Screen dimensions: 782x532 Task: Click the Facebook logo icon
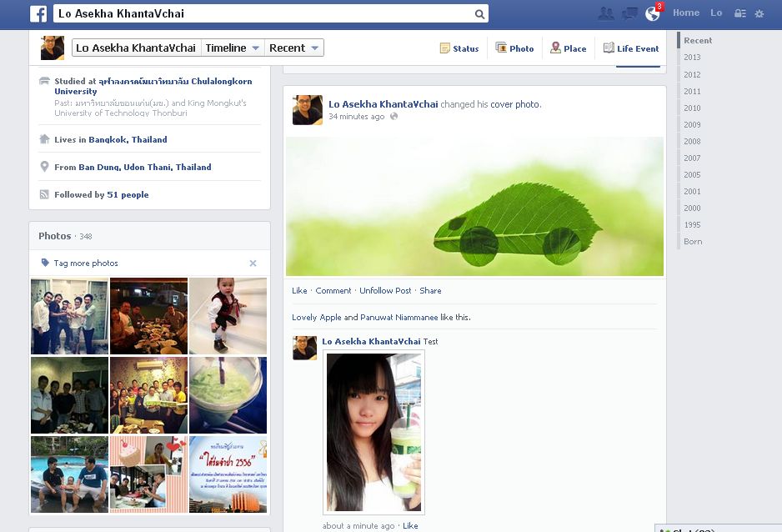[38, 13]
